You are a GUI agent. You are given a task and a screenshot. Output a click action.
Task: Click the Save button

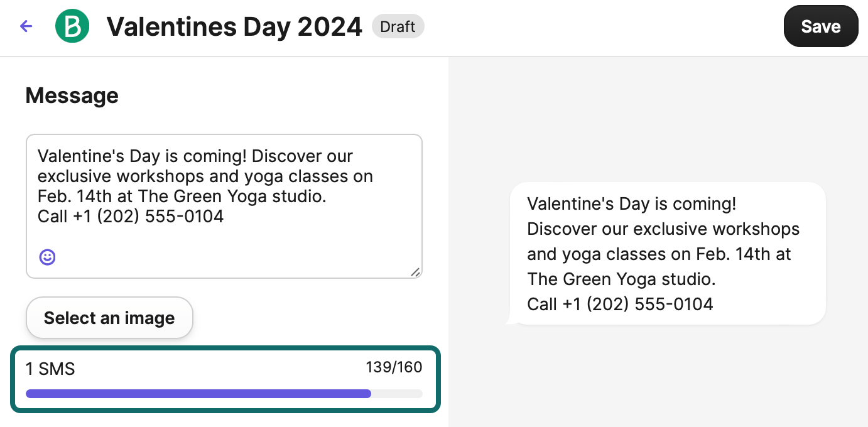click(820, 27)
